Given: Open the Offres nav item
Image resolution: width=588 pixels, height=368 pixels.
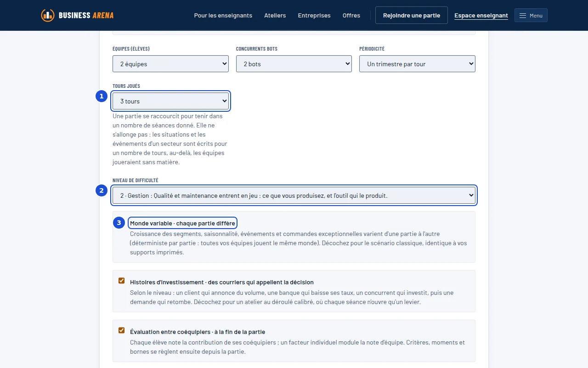Looking at the screenshot, I should (x=351, y=16).
